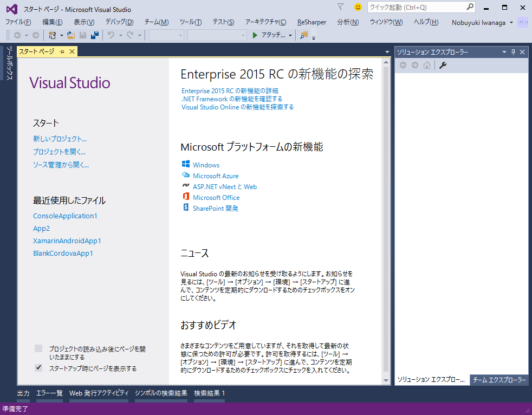Click Solution Explorer back arrow icon

coord(403,65)
